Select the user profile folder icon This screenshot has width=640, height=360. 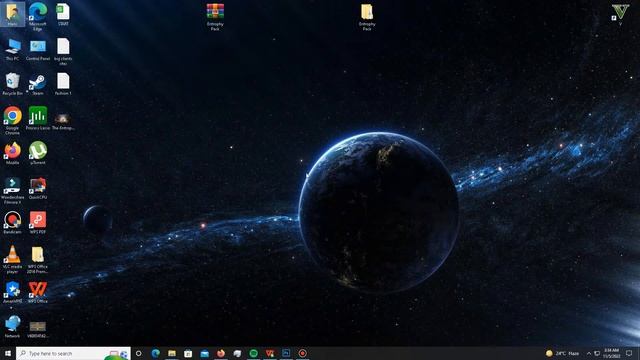coord(12,15)
